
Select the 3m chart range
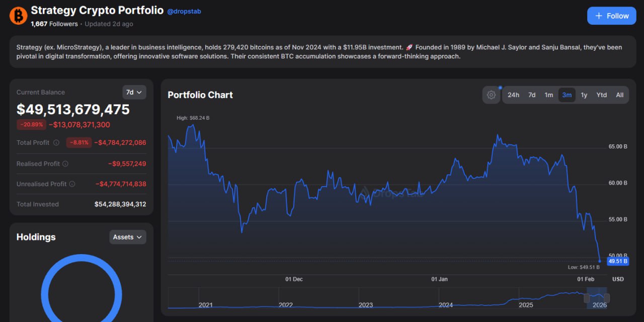tap(567, 95)
